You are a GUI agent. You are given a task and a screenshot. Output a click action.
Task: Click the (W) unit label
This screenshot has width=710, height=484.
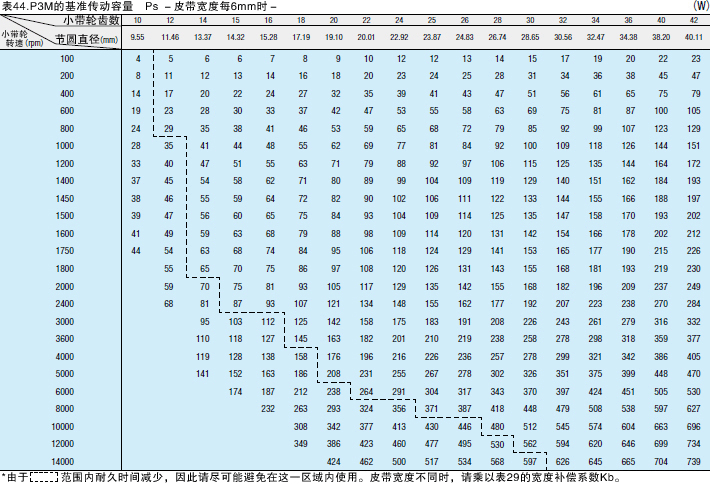(699, 6)
